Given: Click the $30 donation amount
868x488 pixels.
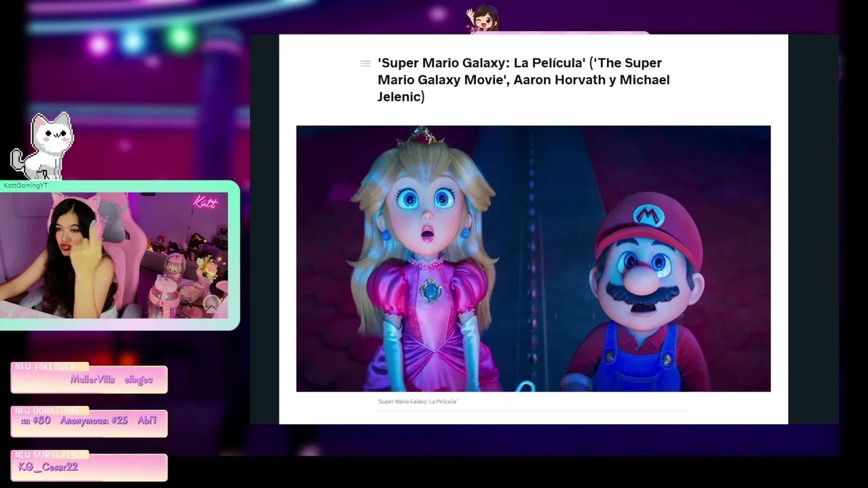Looking at the screenshot, I should 41,421.
